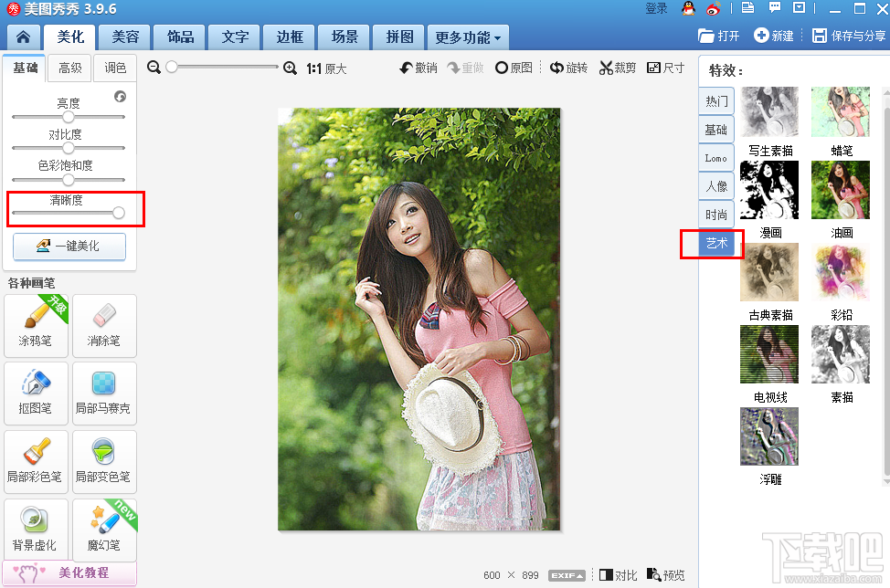Select the 涂鸦笔 graffiti brush tool
Screen dimensions: 890x588
point(36,325)
